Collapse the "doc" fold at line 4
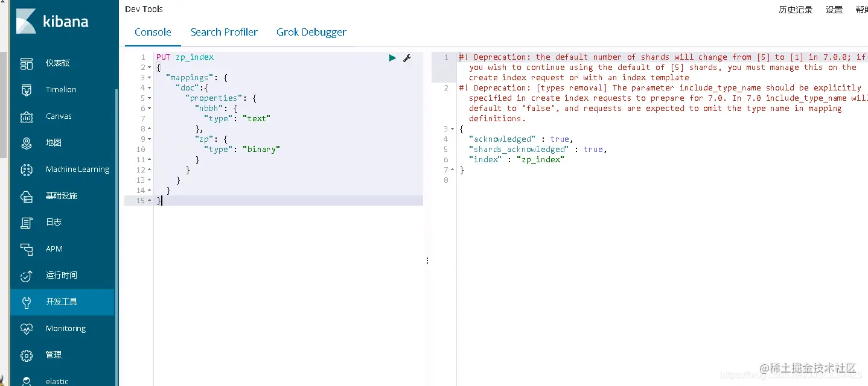The height and width of the screenshot is (386, 868). (149, 88)
